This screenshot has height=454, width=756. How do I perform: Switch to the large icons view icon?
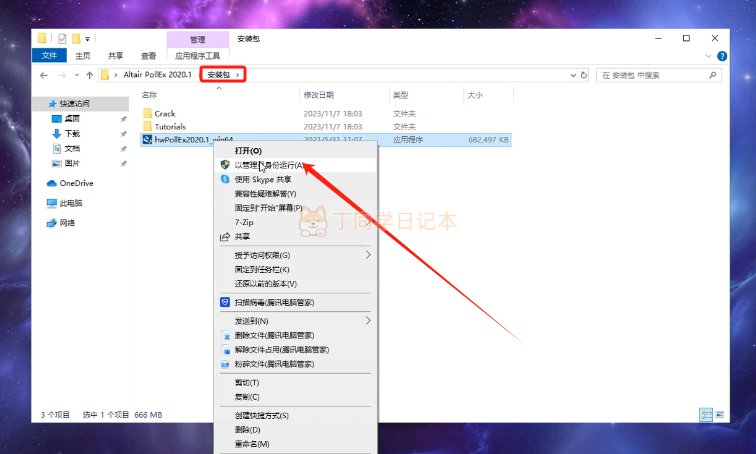pos(720,414)
